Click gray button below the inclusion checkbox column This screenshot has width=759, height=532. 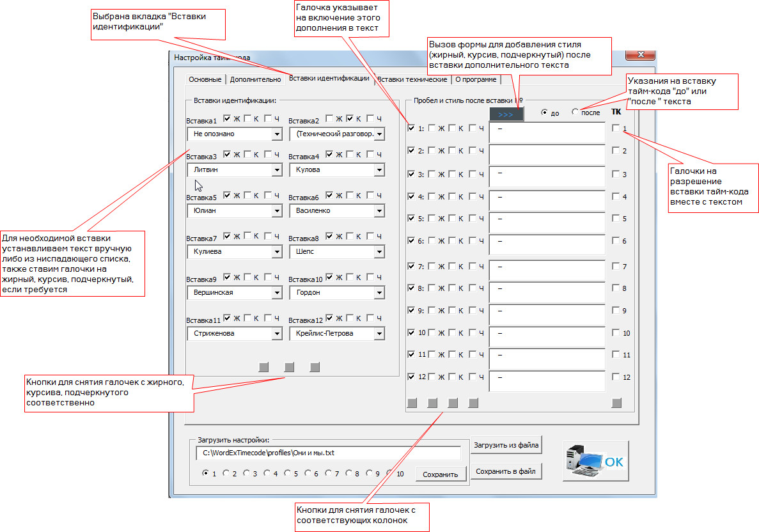pos(412,403)
